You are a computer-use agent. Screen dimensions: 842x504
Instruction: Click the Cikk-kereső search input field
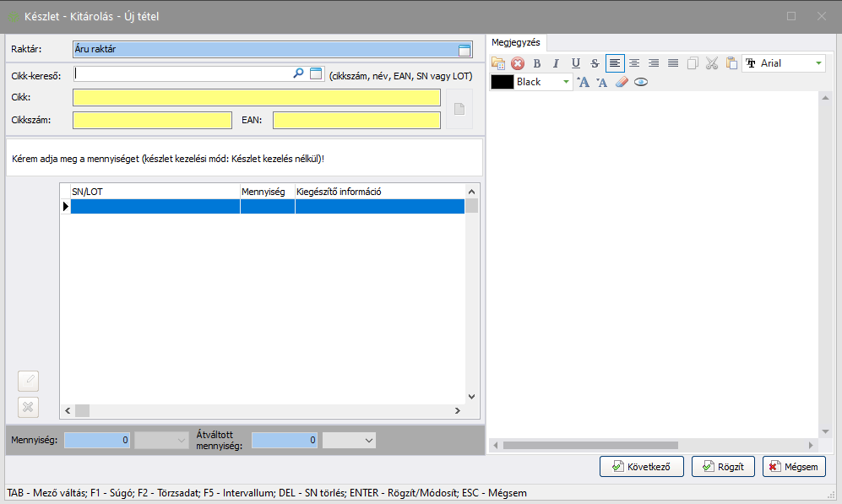182,74
